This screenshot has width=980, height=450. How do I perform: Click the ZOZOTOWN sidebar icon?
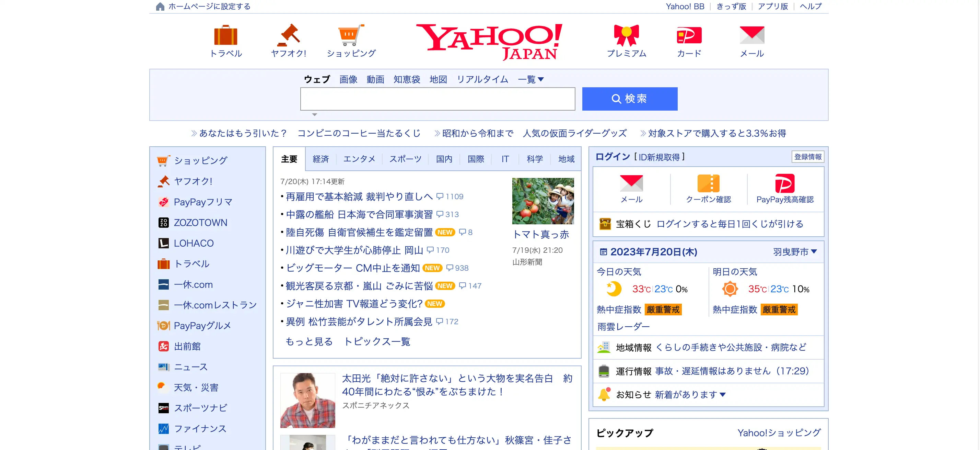coord(164,222)
